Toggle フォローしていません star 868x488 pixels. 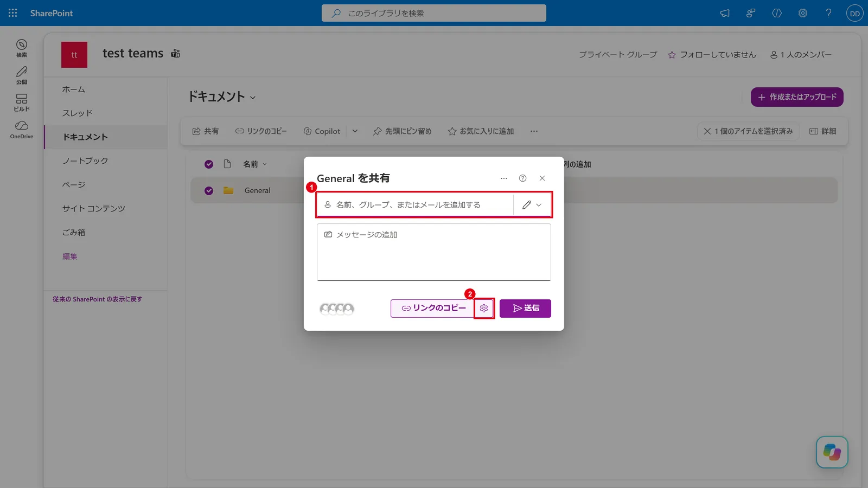click(x=711, y=55)
